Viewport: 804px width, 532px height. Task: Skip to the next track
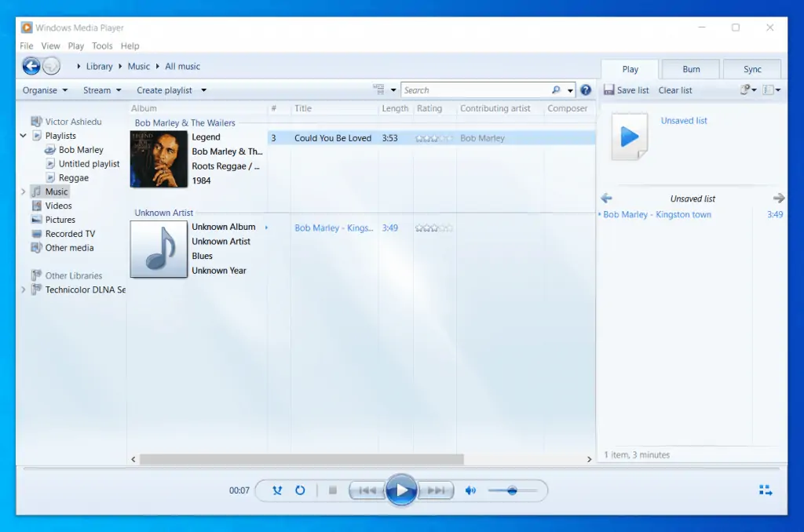click(437, 490)
